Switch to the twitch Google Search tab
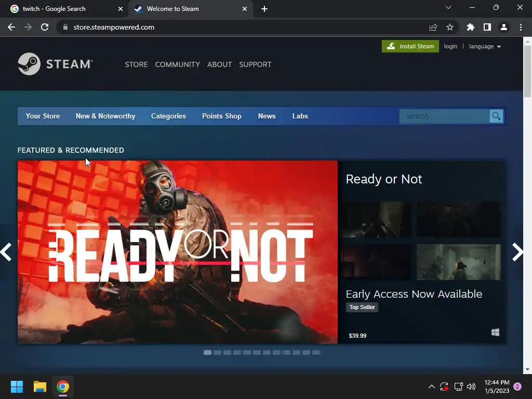Image resolution: width=532 pixels, height=399 pixels. coord(64,9)
